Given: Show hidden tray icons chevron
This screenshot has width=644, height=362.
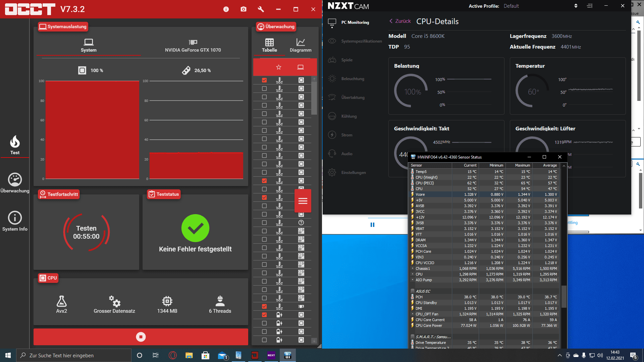Looking at the screenshot, I should click(x=559, y=355).
